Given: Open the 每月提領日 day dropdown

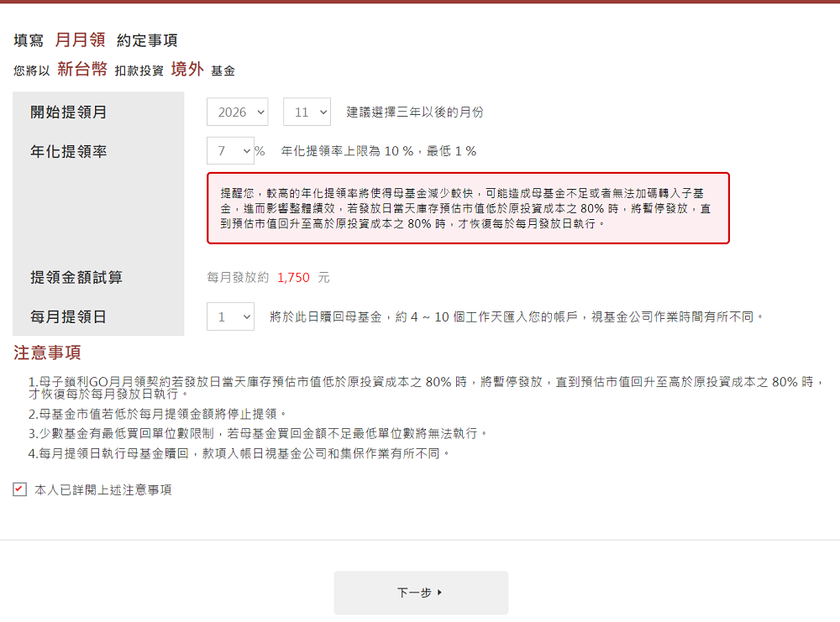Looking at the screenshot, I should coord(230,316).
